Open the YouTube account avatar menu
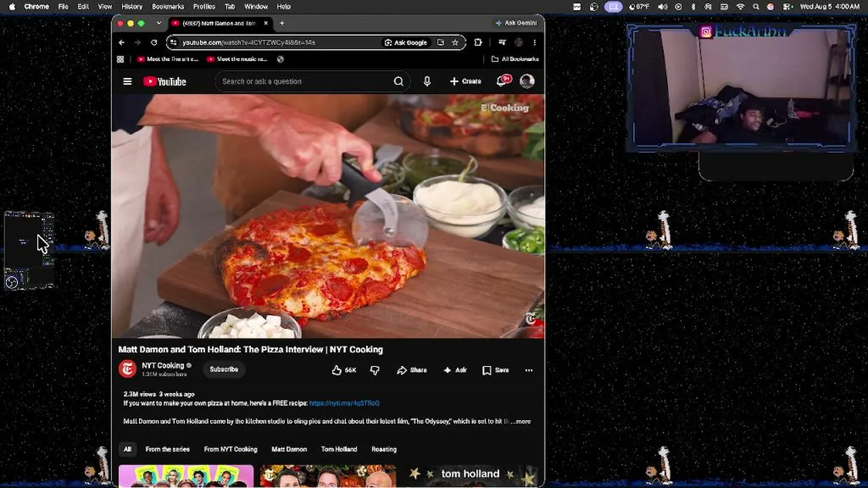 527,81
